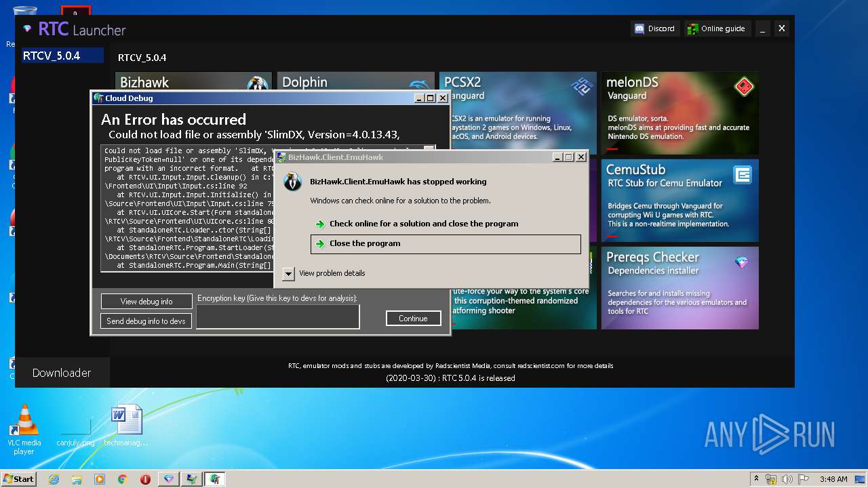
Task: Choose Close the program option
Action: (446, 243)
